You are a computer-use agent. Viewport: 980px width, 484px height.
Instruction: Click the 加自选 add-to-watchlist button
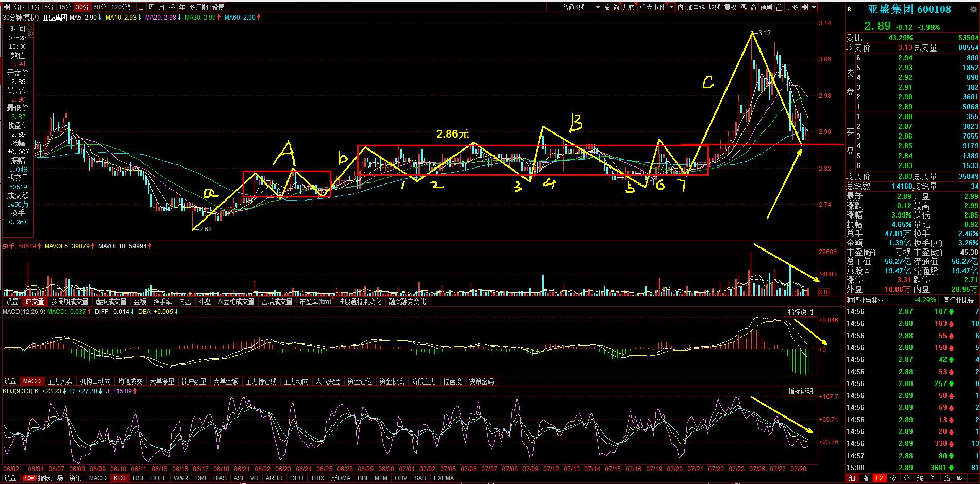tap(695, 7)
